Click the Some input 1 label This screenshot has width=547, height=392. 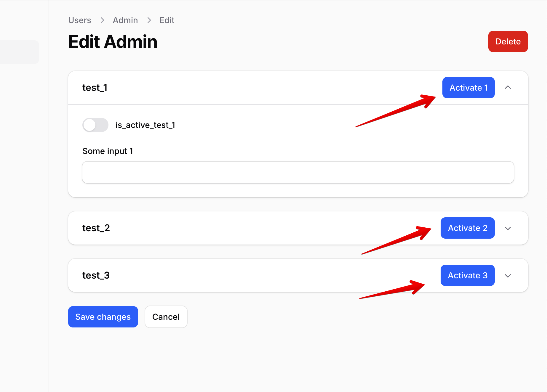point(108,151)
